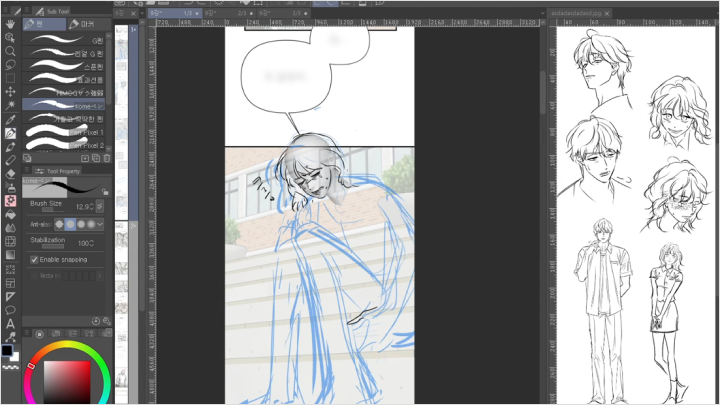This screenshot has height=405, width=720.
Task: Select the Zoom magnifier tool
Action: pos(10,51)
